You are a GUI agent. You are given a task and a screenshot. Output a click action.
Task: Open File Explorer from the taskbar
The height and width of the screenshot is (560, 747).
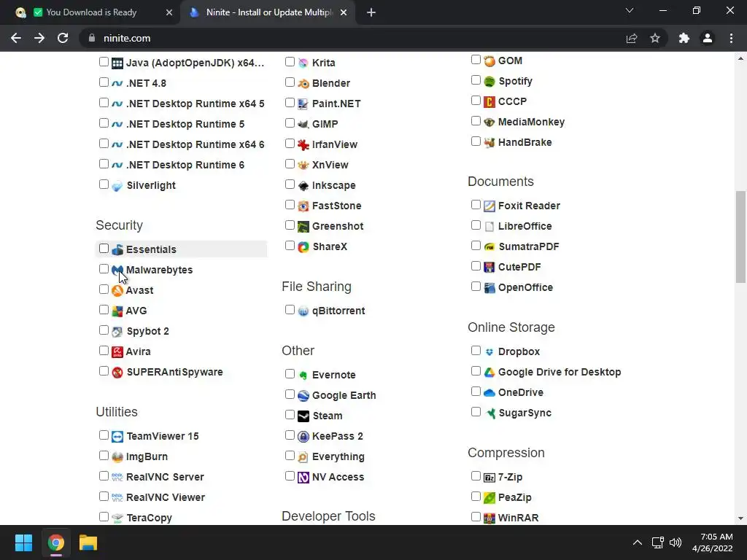tap(88, 542)
